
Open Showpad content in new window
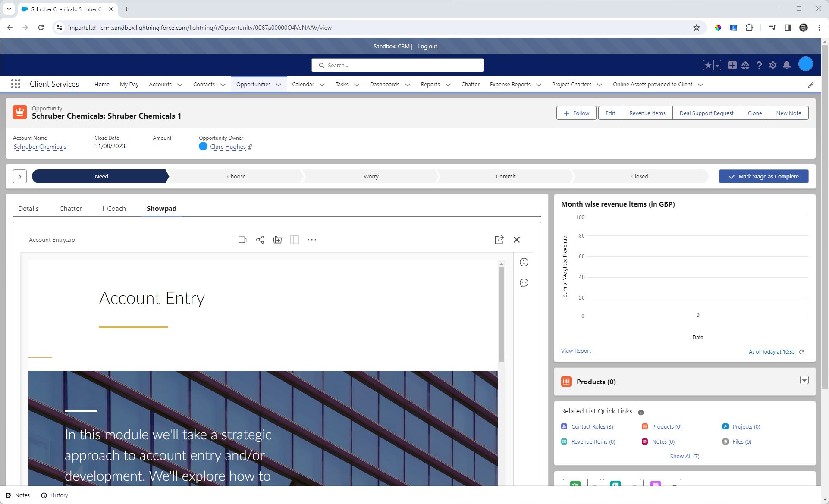coord(499,240)
